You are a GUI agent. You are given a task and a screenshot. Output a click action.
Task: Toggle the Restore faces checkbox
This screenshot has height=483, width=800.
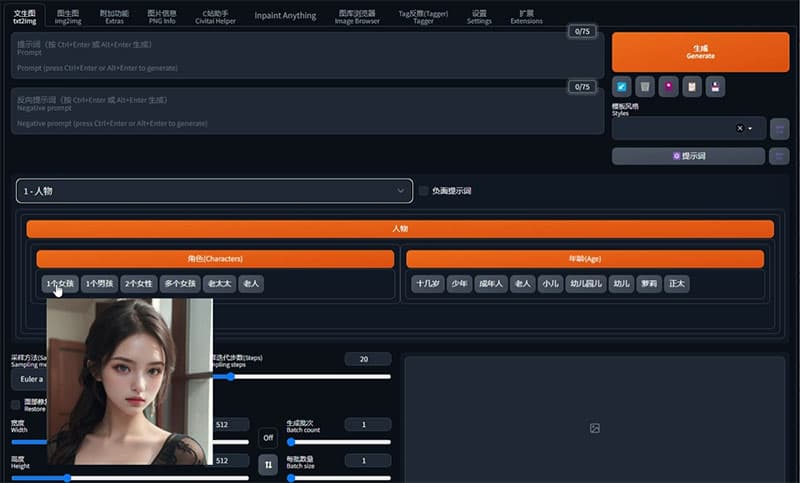(x=15, y=405)
